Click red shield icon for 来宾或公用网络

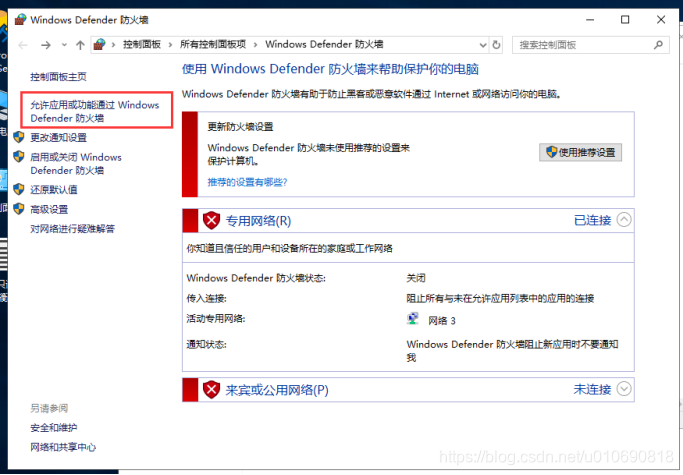coord(212,390)
